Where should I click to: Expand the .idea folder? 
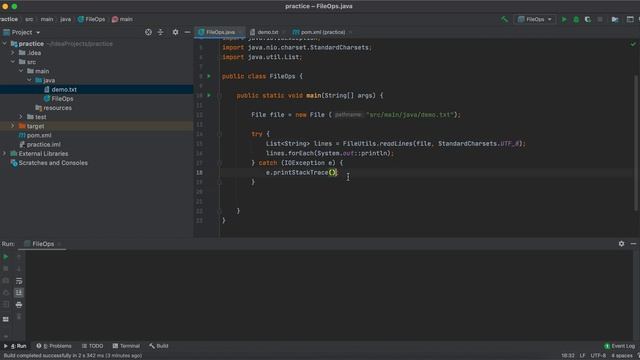click(x=13, y=53)
